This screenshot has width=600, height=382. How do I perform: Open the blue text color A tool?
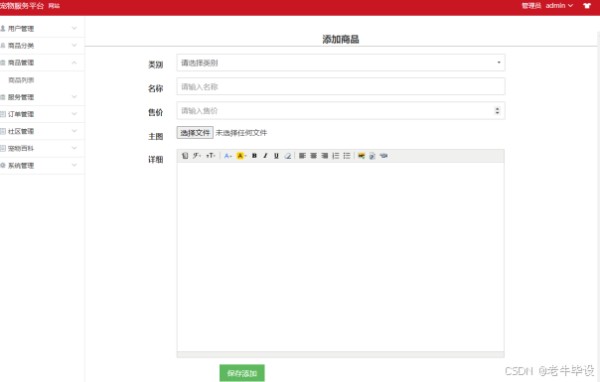(228, 156)
